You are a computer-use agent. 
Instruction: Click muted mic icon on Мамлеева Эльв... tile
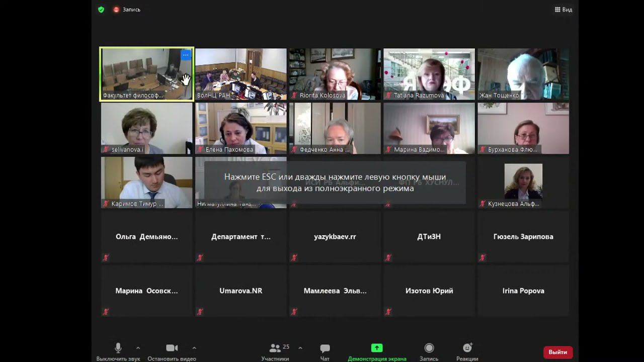[294, 312]
